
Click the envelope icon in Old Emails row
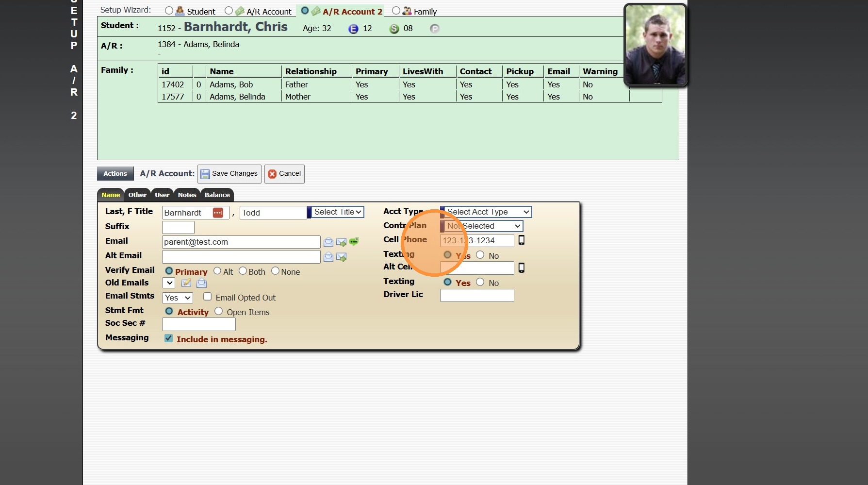[201, 283]
